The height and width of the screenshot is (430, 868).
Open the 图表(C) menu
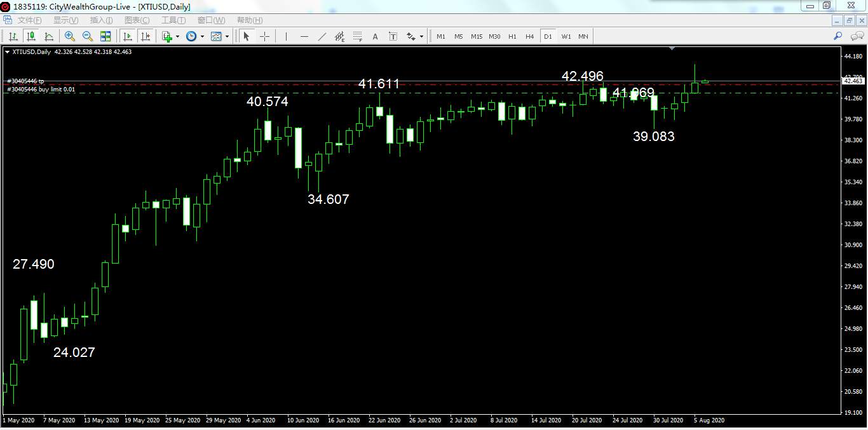pos(137,20)
